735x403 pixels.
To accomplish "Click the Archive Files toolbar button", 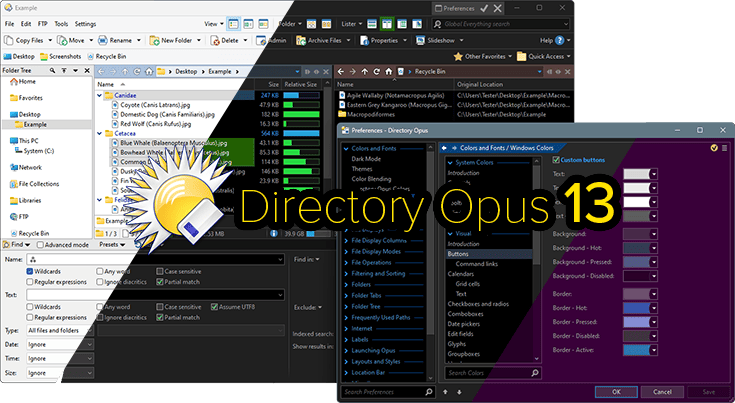I will tap(319, 40).
